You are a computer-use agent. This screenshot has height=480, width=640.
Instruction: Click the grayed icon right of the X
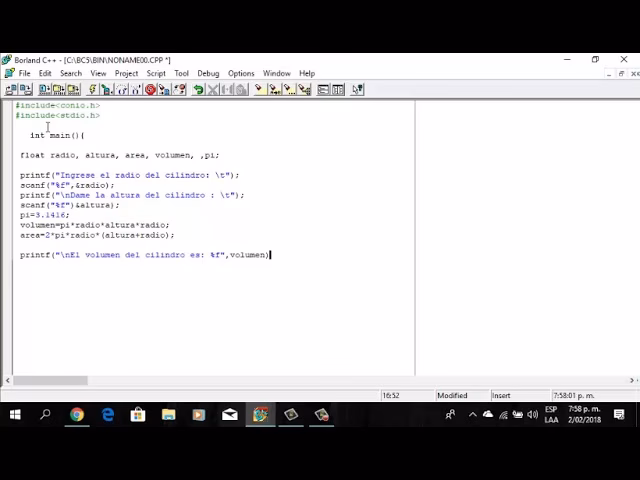(227, 89)
